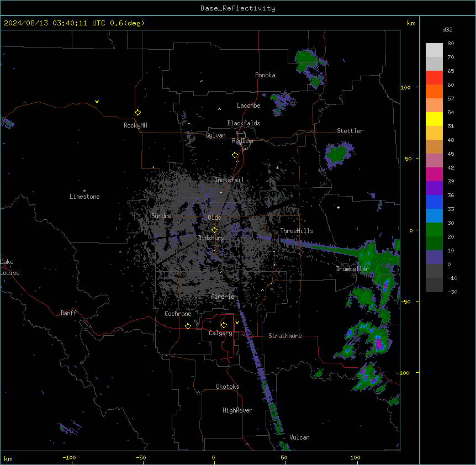Click the Blackfalds label
This screenshot has width=476, height=465.
click(244, 123)
